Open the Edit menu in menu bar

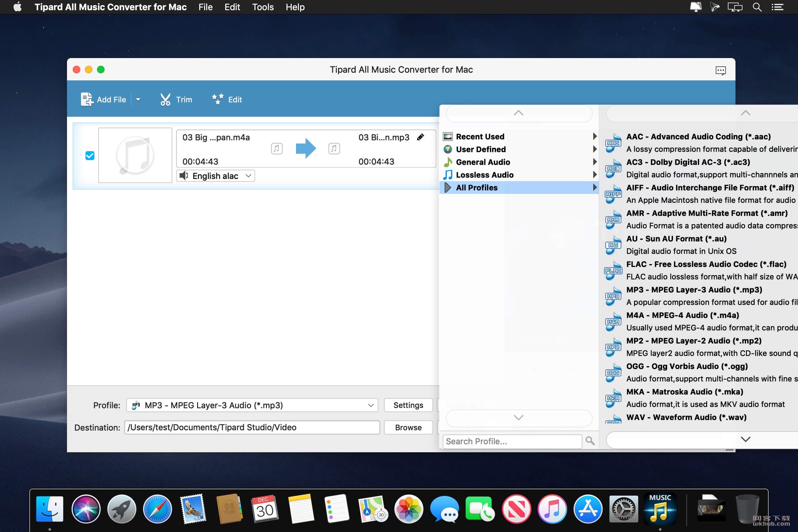pyautogui.click(x=232, y=7)
